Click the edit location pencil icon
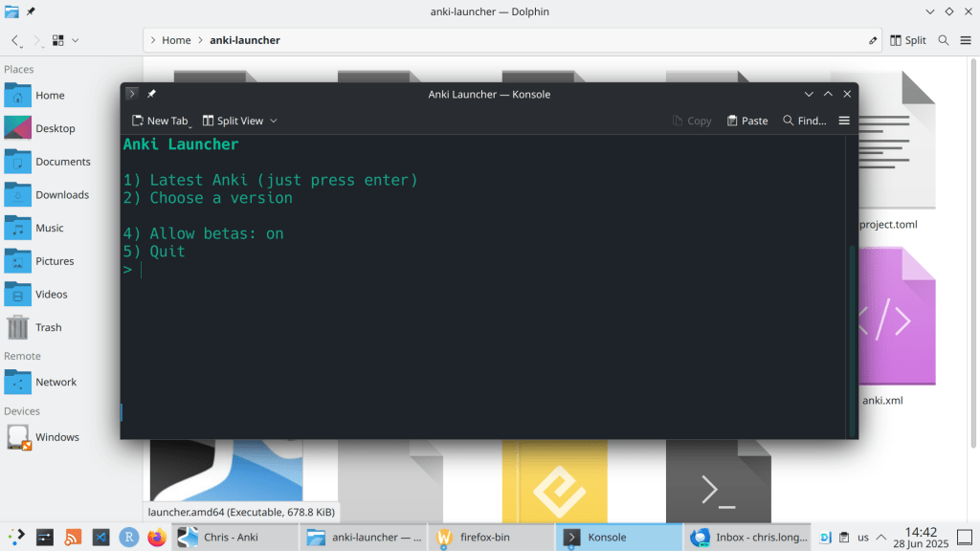The height and width of the screenshot is (551, 980). [872, 40]
